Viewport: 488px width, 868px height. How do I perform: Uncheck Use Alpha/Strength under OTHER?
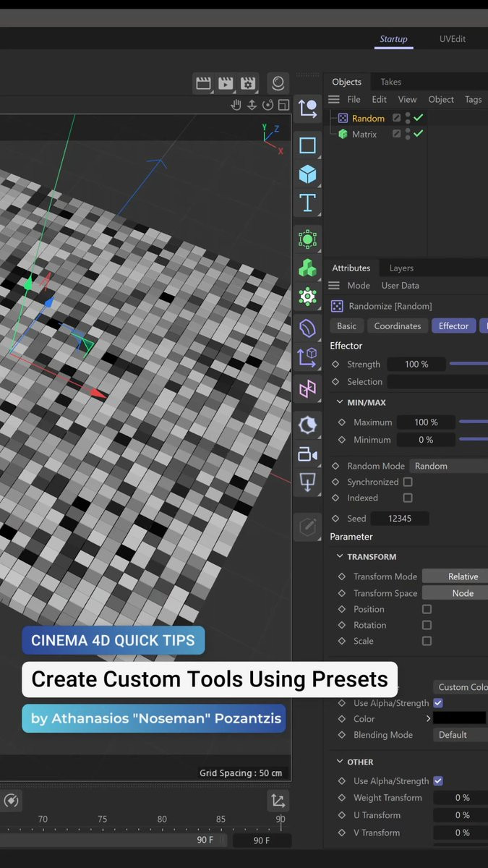[438, 781]
